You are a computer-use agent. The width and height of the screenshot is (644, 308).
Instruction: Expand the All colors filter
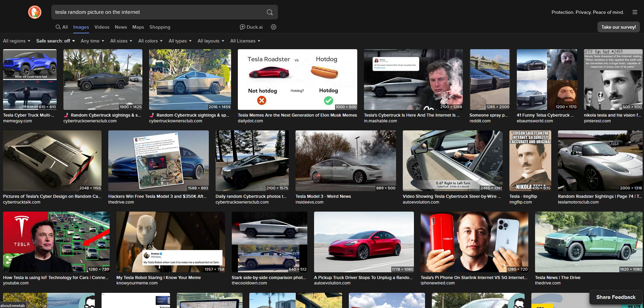pos(150,41)
